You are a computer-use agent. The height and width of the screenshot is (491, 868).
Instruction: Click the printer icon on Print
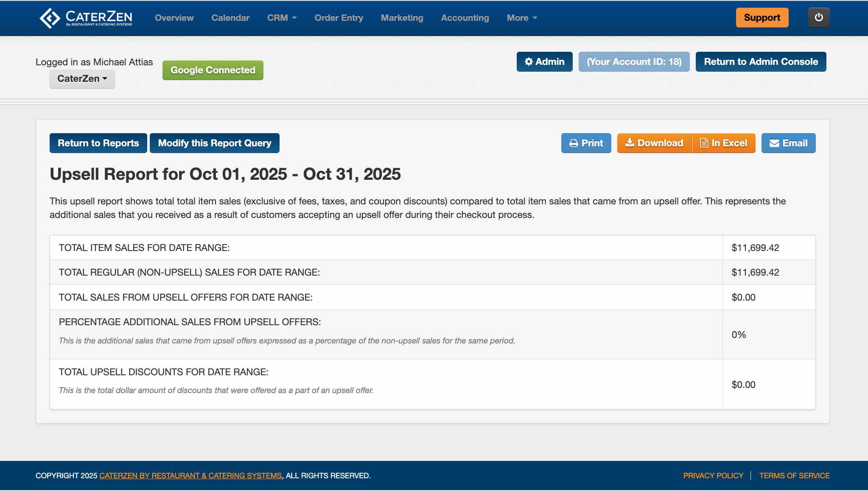pos(574,143)
